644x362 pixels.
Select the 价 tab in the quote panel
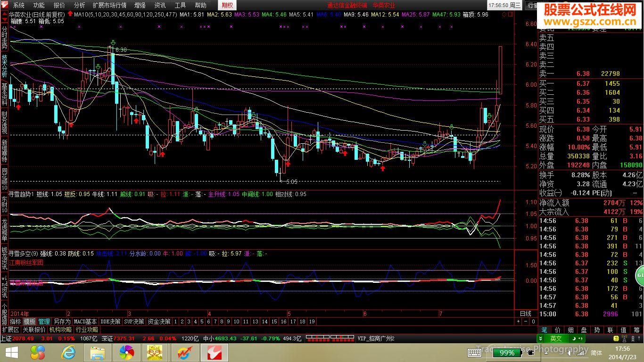pyautogui.click(x=558, y=330)
